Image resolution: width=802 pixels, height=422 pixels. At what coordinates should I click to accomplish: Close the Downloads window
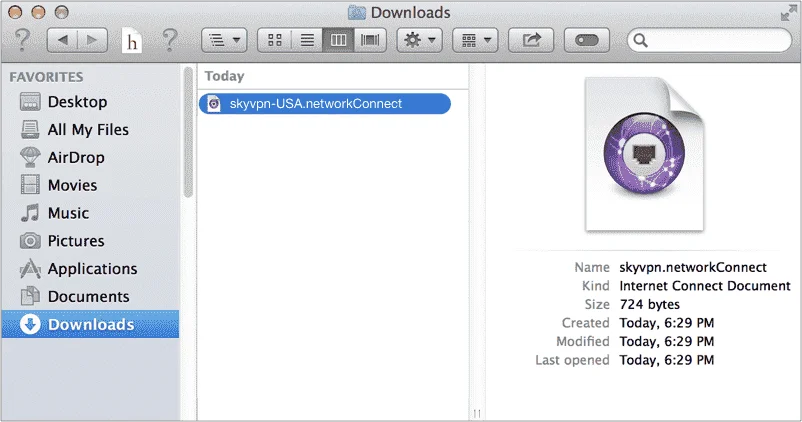pyautogui.click(x=15, y=12)
